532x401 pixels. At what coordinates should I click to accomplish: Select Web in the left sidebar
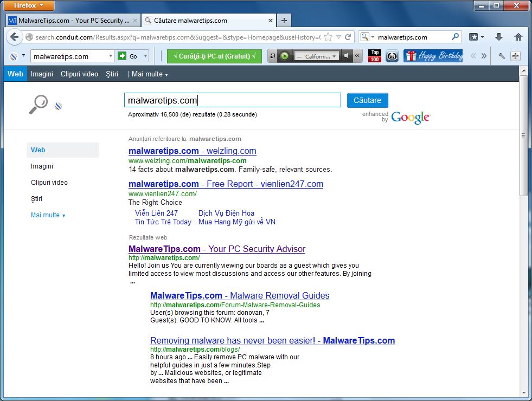pyautogui.click(x=63, y=150)
